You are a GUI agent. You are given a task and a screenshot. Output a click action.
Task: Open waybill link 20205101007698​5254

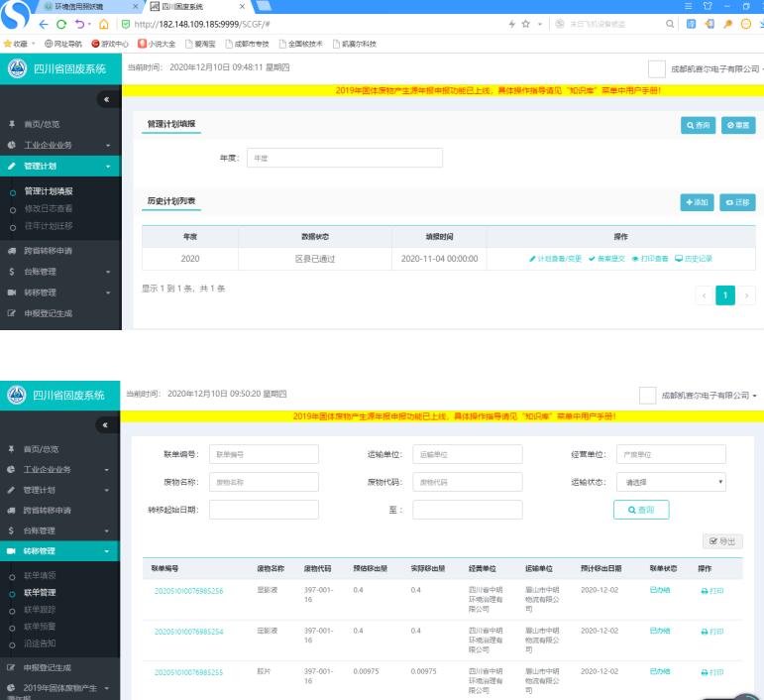point(188,632)
